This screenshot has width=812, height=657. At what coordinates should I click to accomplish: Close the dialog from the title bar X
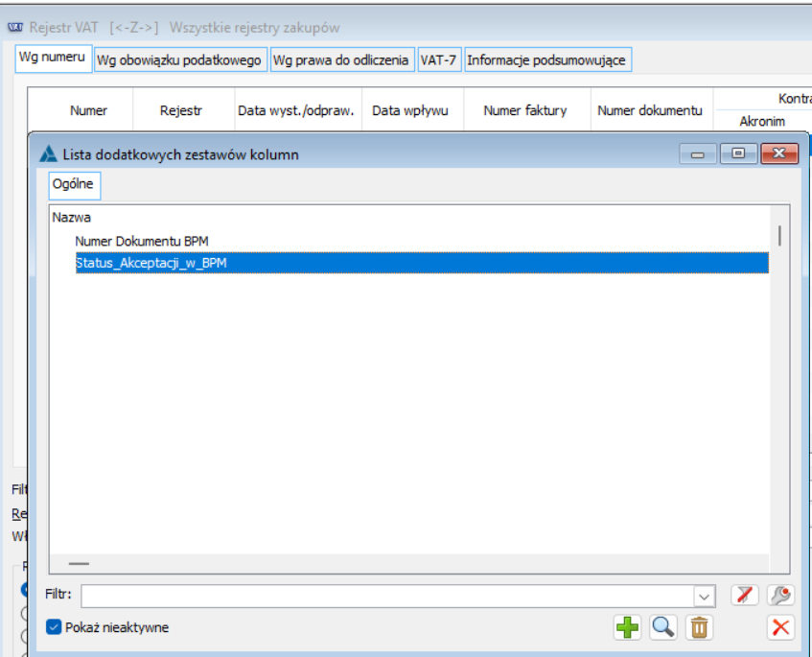click(x=779, y=153)
